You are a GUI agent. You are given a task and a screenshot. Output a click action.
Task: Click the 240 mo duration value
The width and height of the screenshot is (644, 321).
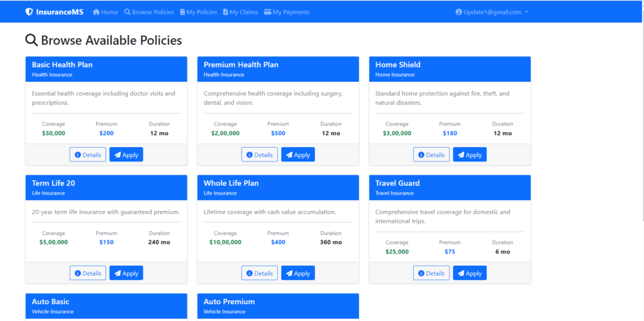click(x=159, y=242)
